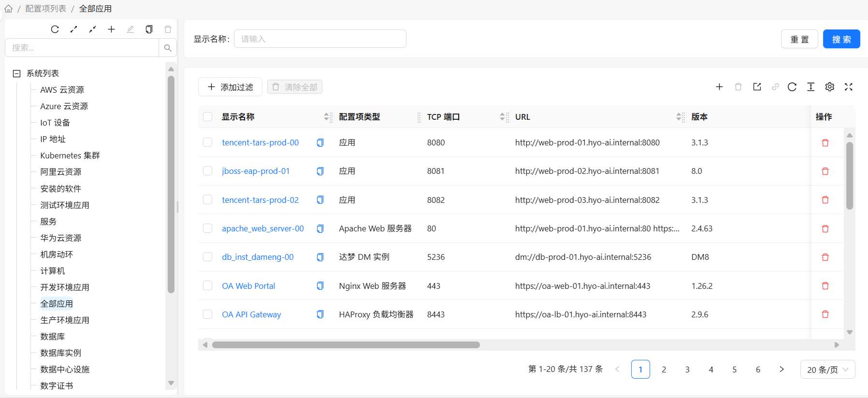Adjust row height icon
868x398 pixels.
tap(810, 87)
